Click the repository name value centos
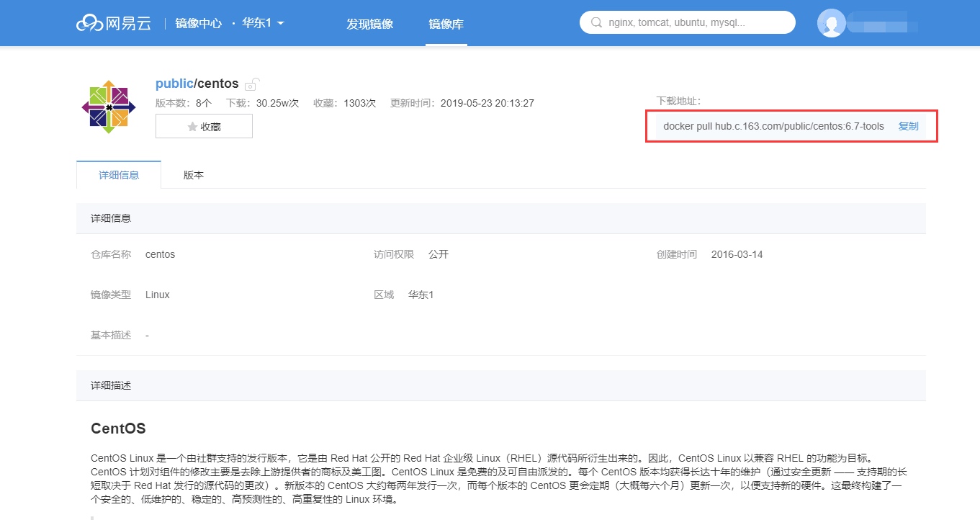Viewport: 980px width, 520px height. pos(160,254)
